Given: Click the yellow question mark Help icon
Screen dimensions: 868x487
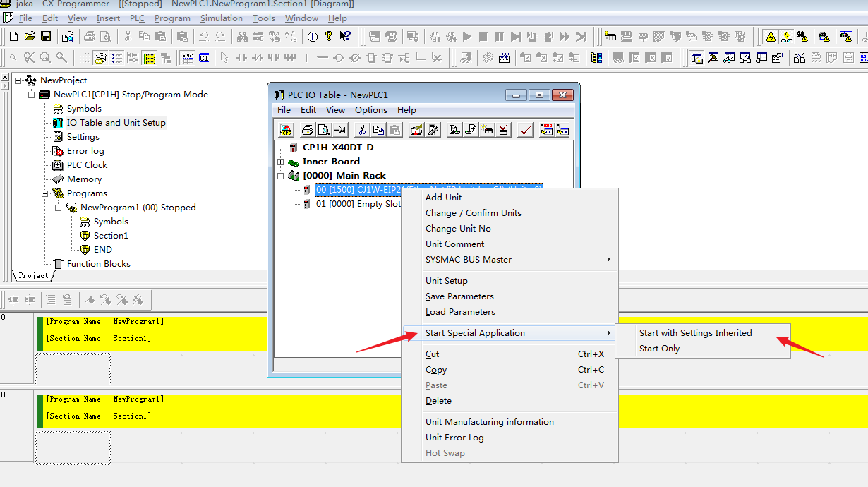Looking at the screenshot, I should [x=328, y=37].
